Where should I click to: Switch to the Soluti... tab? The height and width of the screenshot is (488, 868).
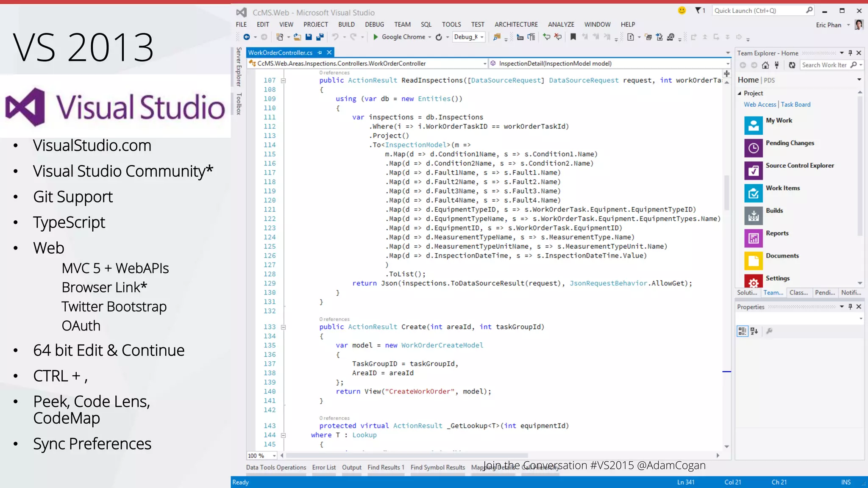(747, 293)
